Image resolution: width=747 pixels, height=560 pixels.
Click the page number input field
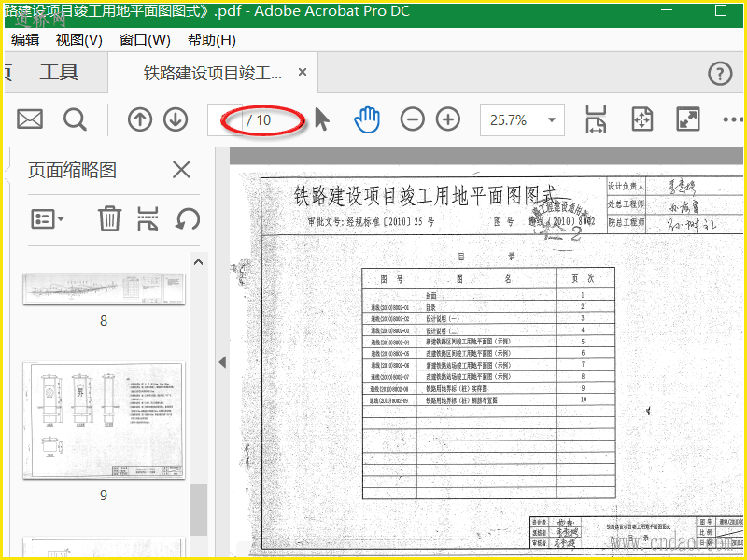pos(225,119)
